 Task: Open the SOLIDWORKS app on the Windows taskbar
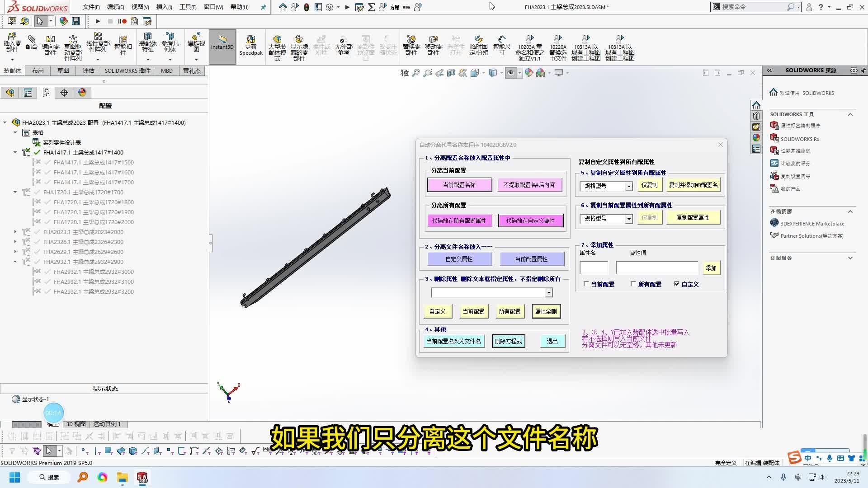142,477
